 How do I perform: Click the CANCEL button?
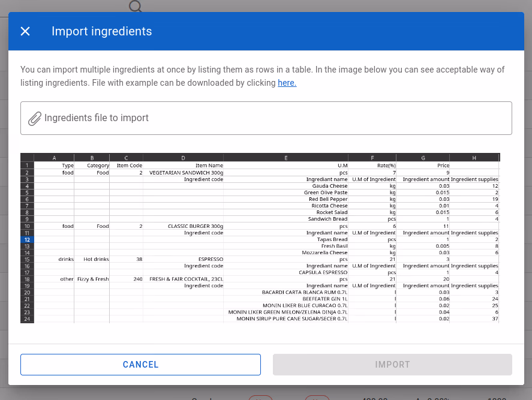click(x=140, y=365)
